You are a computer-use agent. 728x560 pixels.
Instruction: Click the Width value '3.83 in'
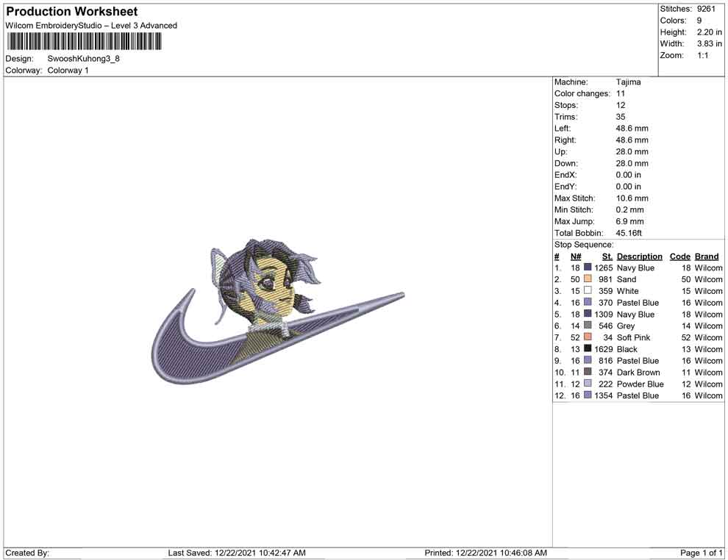pyautogui.click(x=709, y=43)
